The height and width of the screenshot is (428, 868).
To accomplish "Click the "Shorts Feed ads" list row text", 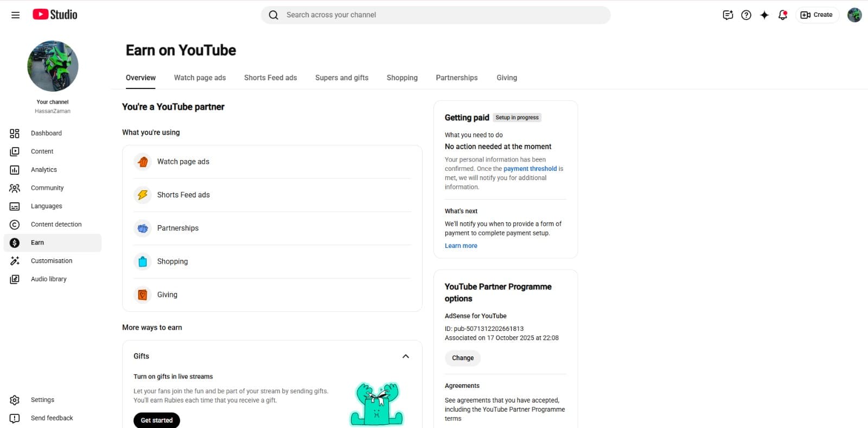I will coord(183,195).
